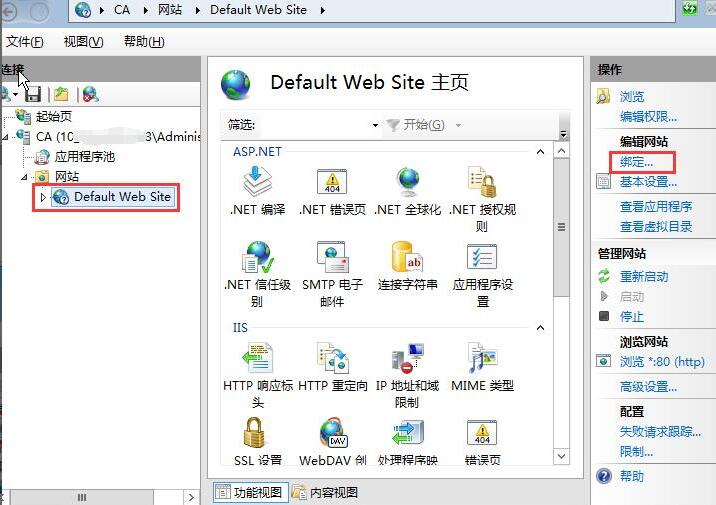Collapse the 网站 tree node

point(24,177)
